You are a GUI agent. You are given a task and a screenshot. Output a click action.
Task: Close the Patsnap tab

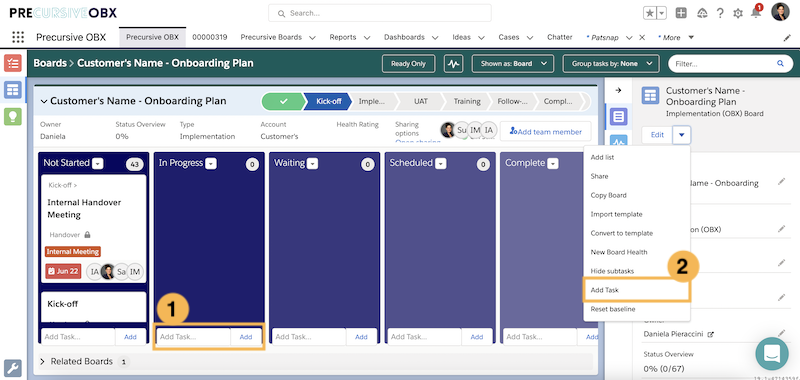642,37
